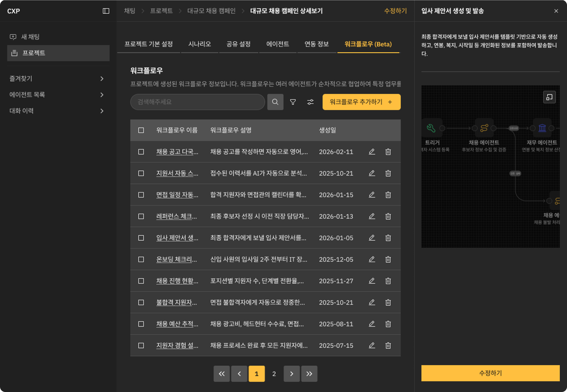Viewport: 567px width, 392px height.
Task: Expand the workflow diagram preview
Action: click(x=549, y=97)
